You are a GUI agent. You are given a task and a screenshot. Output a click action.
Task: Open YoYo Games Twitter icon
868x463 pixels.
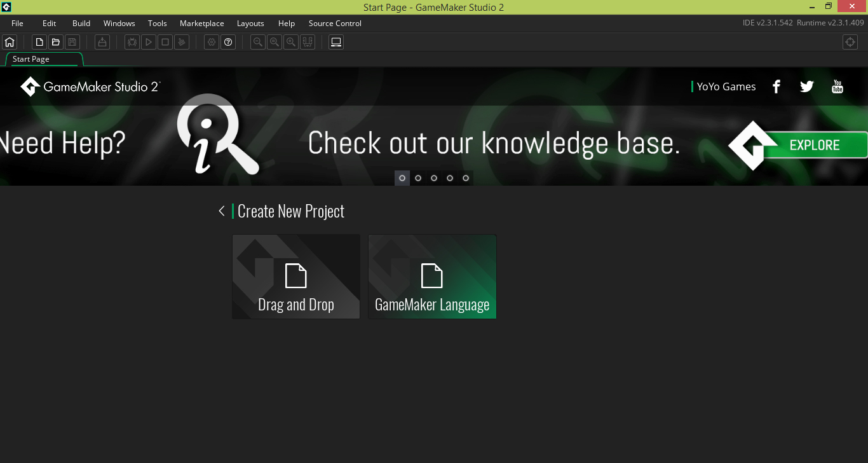[807, 86]
